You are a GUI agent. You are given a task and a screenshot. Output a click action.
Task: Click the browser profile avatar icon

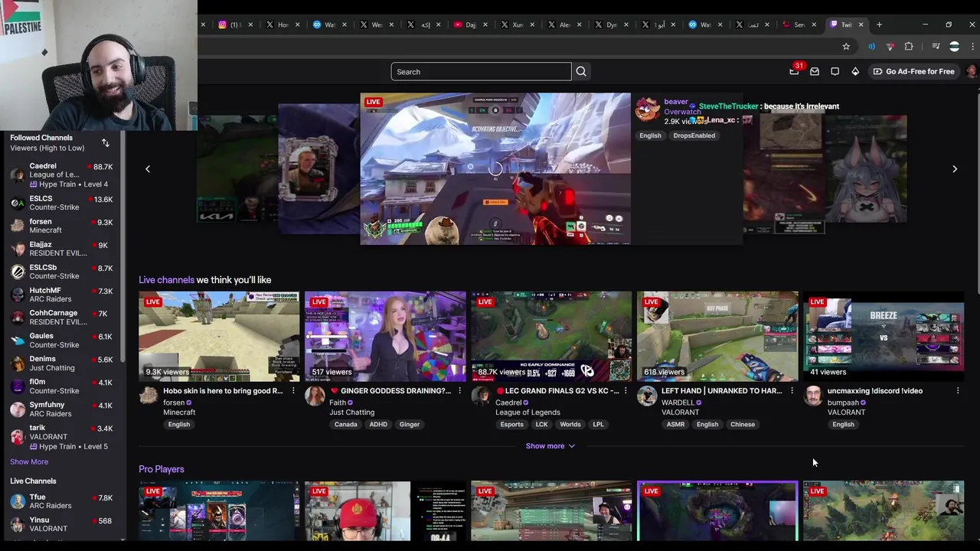pyautogui.click(x=954, y=47)
